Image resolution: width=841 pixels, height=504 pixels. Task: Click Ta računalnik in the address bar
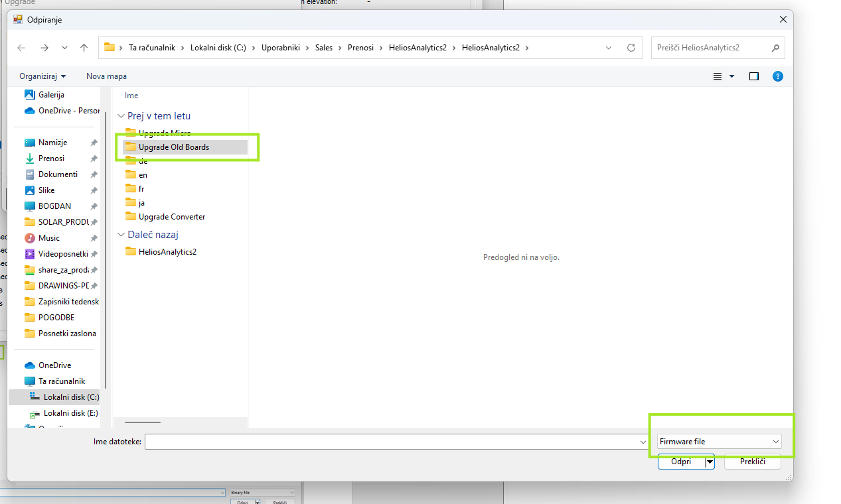pos(153,48)
